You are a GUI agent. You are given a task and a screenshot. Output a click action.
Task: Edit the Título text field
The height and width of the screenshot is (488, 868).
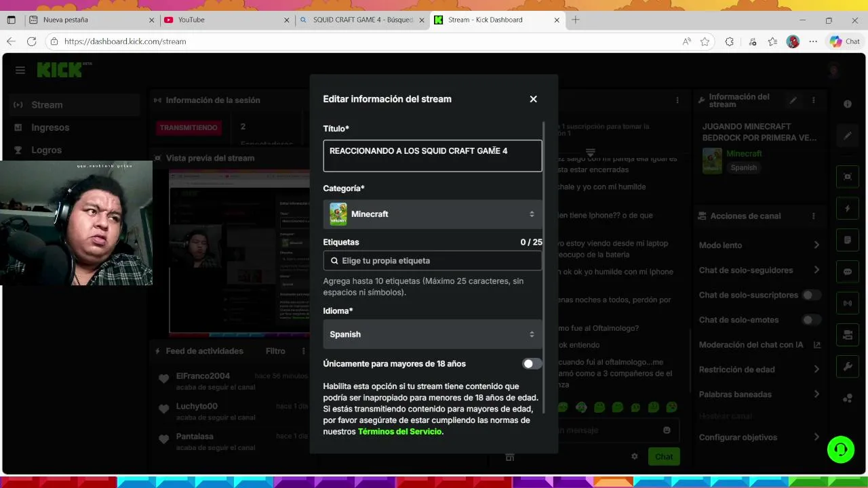click(433, 156)
